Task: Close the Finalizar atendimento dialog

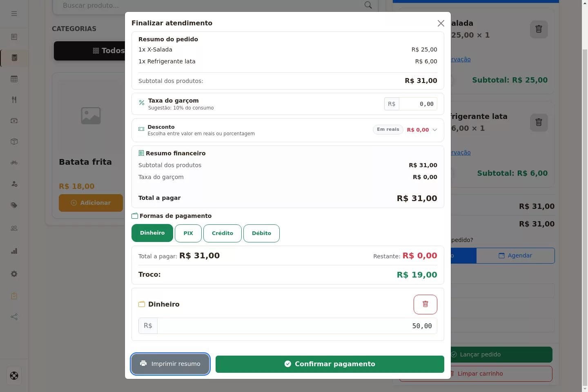Action: 441,23
